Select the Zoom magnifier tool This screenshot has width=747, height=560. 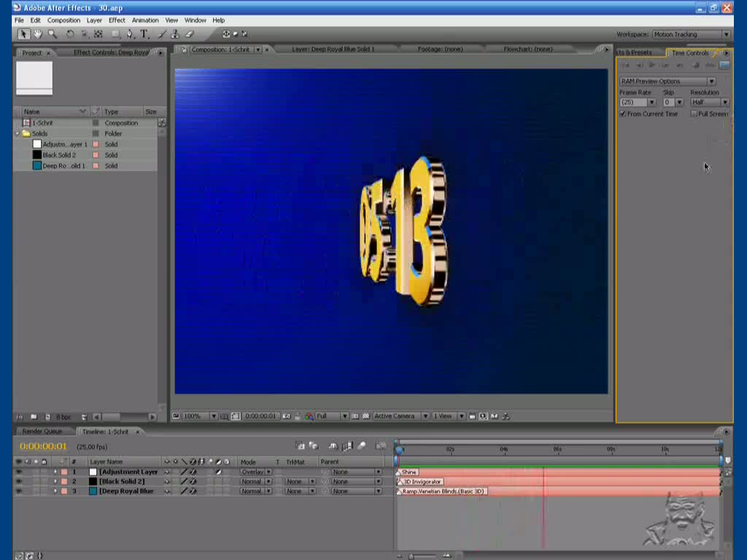click(x=52, y=34)
